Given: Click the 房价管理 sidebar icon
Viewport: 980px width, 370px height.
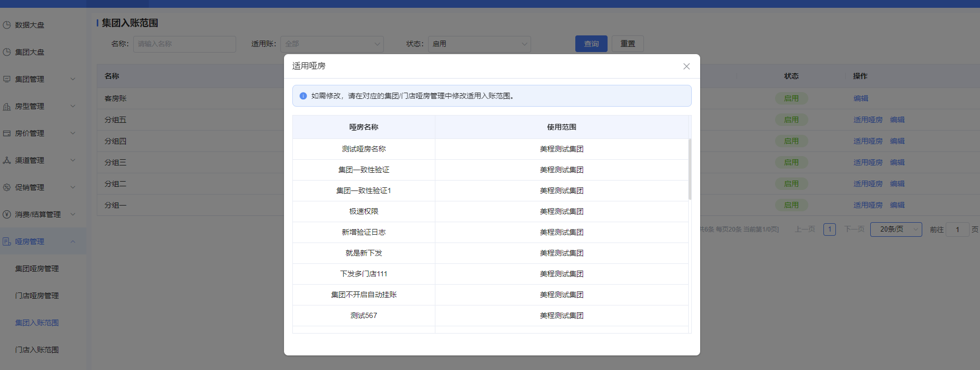Looking at the screenshot, I should (x=7, y=133).
